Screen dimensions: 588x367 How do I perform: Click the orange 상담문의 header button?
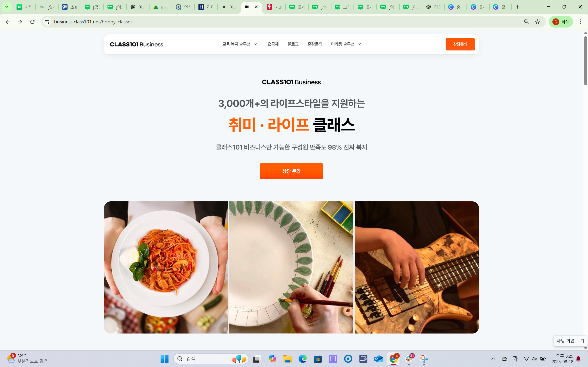click(x=460, y=44)
